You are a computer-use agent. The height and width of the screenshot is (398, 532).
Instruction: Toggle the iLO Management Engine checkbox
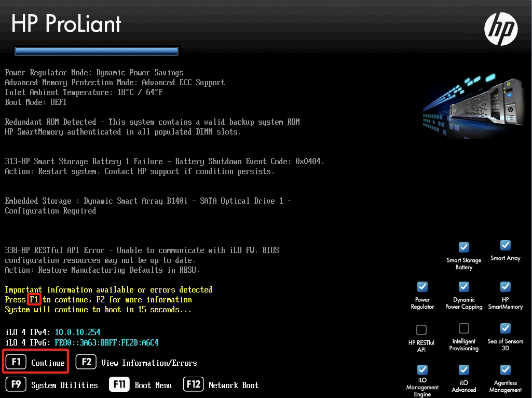(422, 370)
